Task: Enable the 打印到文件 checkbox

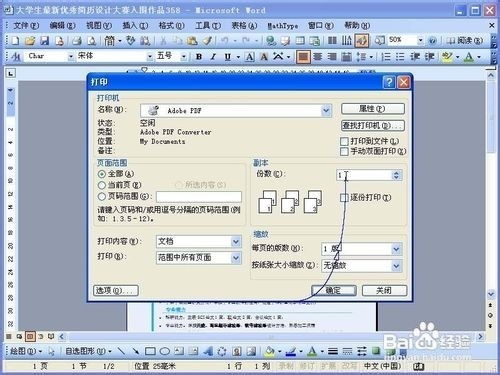Action: click(x=344, y=141)
